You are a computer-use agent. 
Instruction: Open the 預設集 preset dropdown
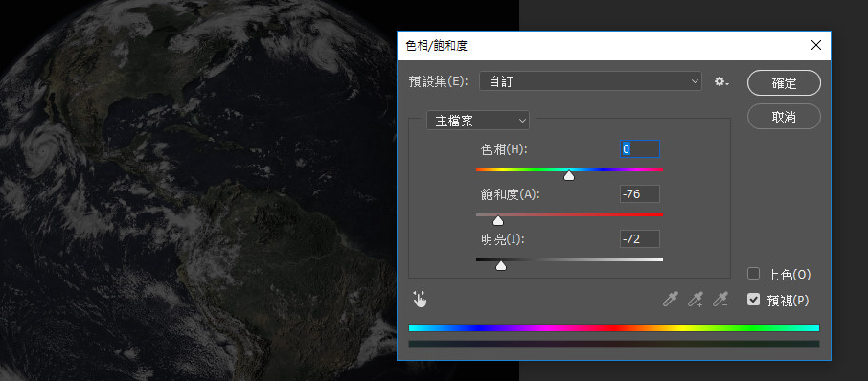tap(590, 81)
